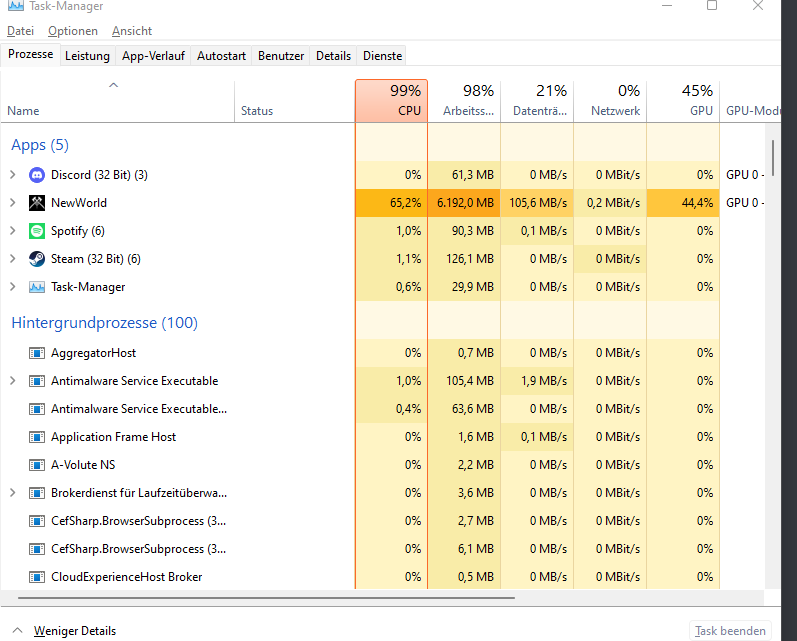Click the Task-Manager row icon
Viewport: 797px width, 641px height.
click(x=37, y=287)
